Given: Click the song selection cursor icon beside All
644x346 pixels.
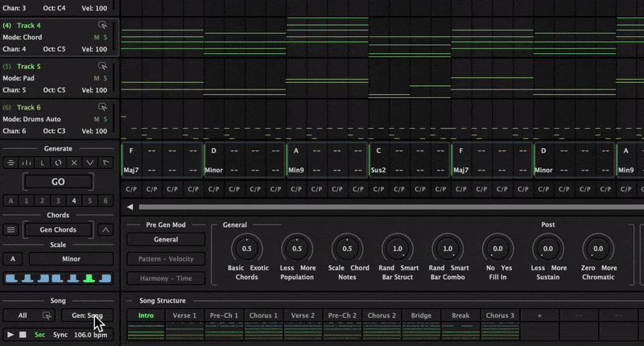Looking at the screenshot, I should click(47, 315).
